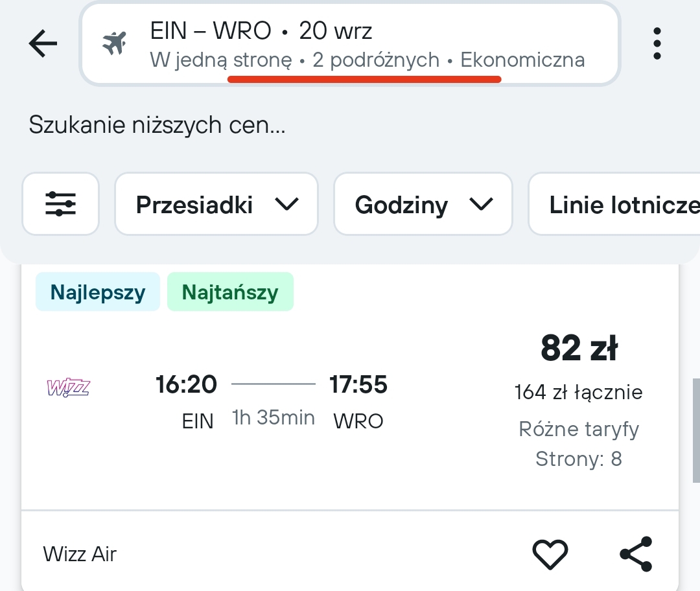The image size is (700, 591).
Task: Click the Godziny chevron arrow
Action: tap(481, 204)
